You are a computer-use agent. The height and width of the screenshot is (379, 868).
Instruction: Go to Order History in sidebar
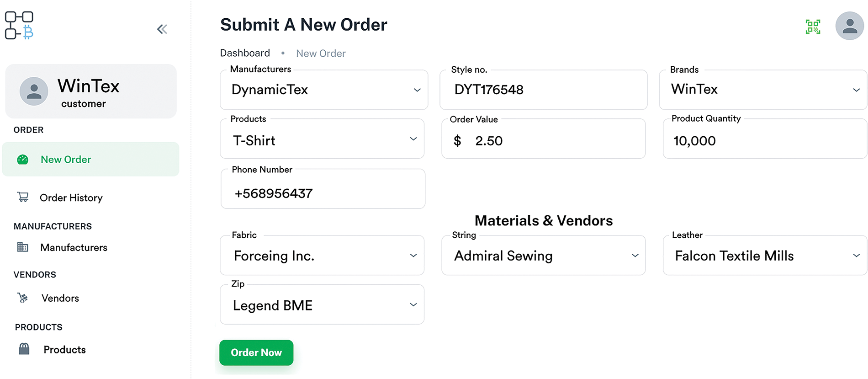pyautogui.click(x=71, y=198)
